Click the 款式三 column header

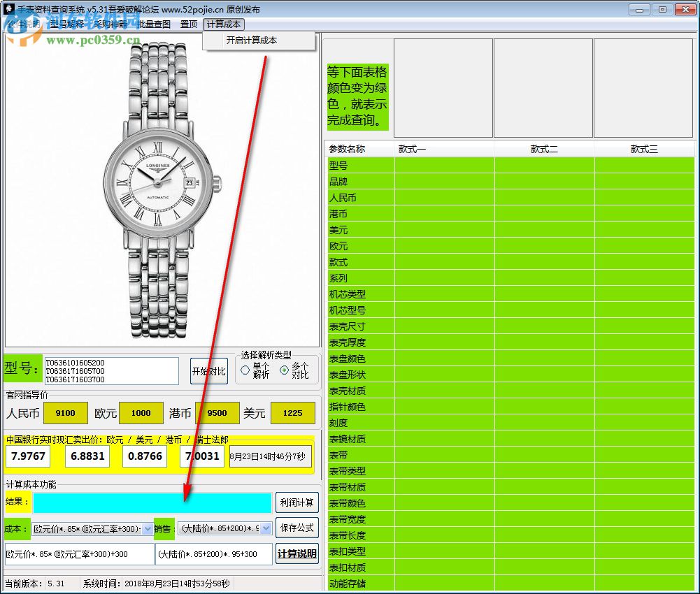pos(644,149)
